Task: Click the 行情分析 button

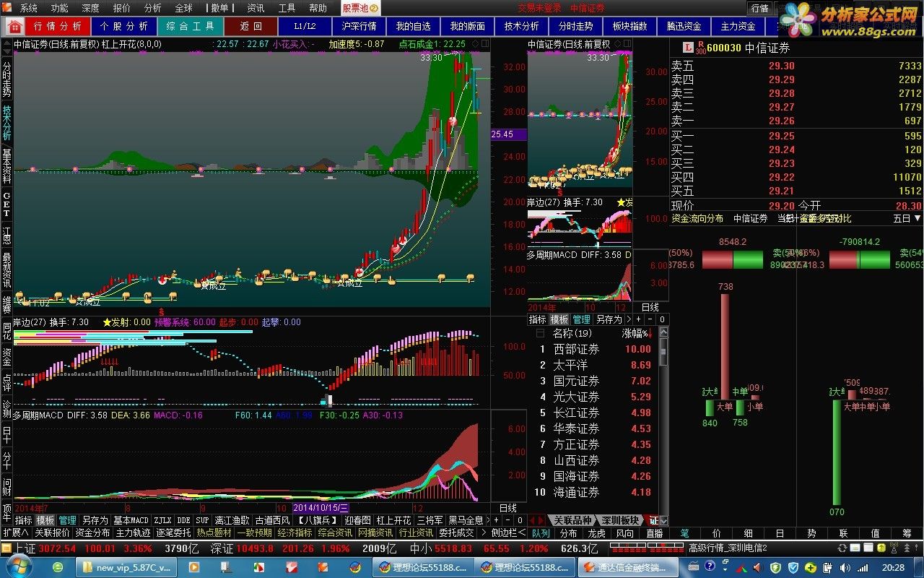Action: point(58,26)
